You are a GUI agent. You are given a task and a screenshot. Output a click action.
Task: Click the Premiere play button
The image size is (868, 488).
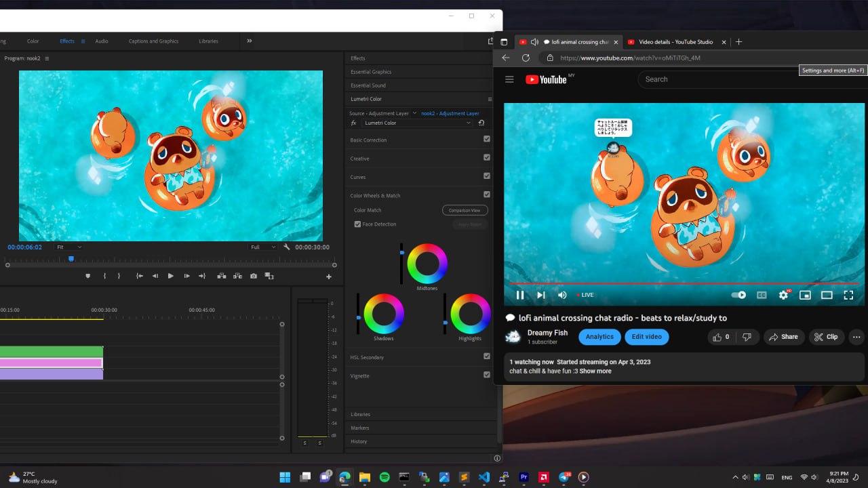[x=170, y=276]
